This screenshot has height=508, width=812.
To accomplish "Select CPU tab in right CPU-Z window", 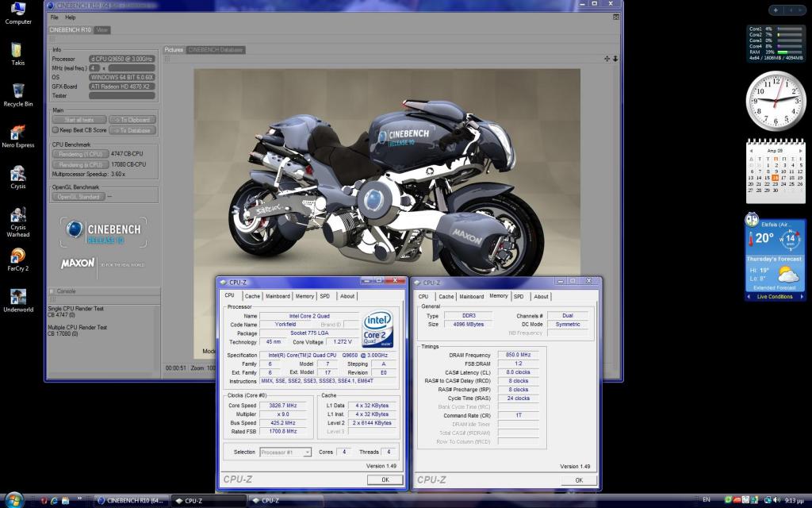I will click(x=423, y=297).
